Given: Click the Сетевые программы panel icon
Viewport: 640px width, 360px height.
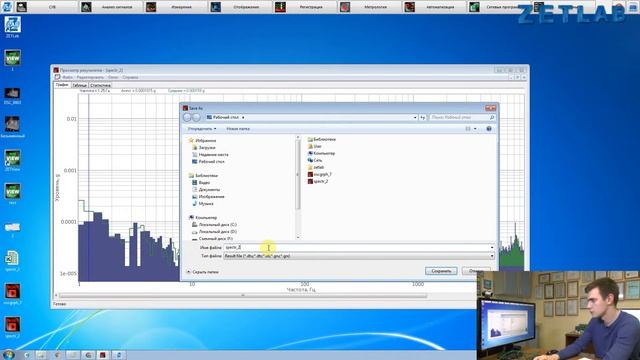Looking at the screenshot, I should tap(474, 7).
